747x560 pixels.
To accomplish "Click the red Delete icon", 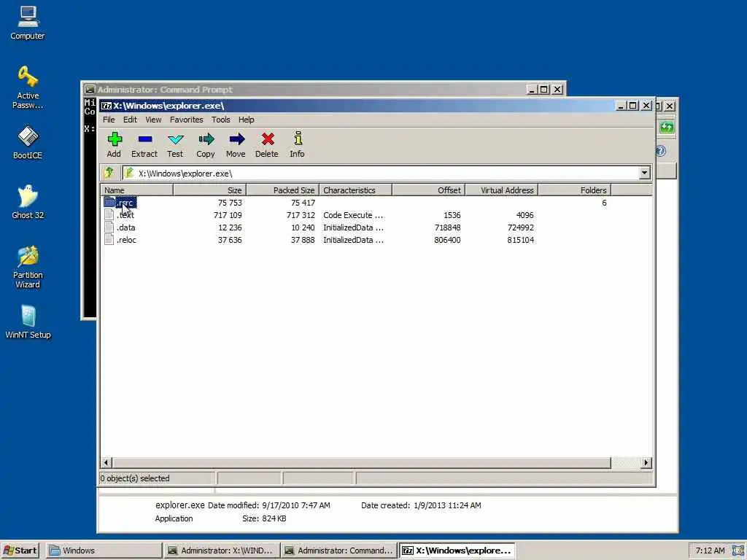I will tap(267, 139).
